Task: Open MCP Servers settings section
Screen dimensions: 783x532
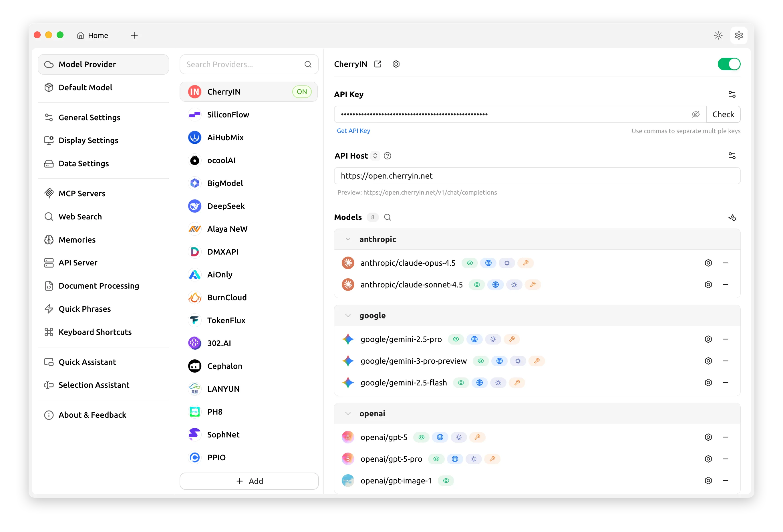Action: (82, 194)
